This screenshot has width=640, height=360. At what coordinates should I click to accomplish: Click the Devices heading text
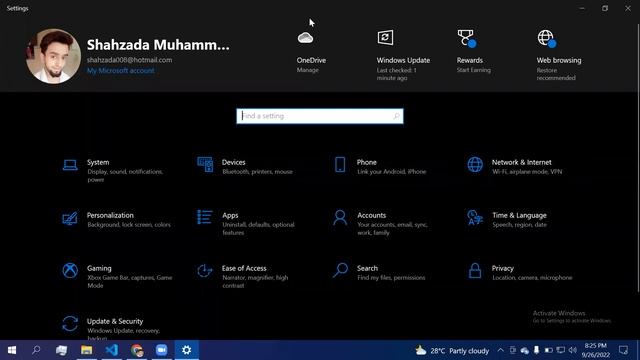(x=233, y=162)
